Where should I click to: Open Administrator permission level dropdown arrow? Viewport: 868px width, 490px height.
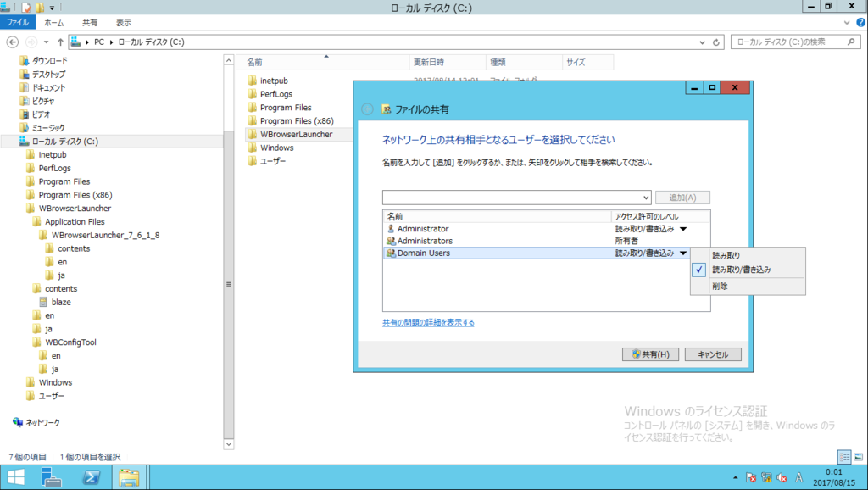pos(683,229)
